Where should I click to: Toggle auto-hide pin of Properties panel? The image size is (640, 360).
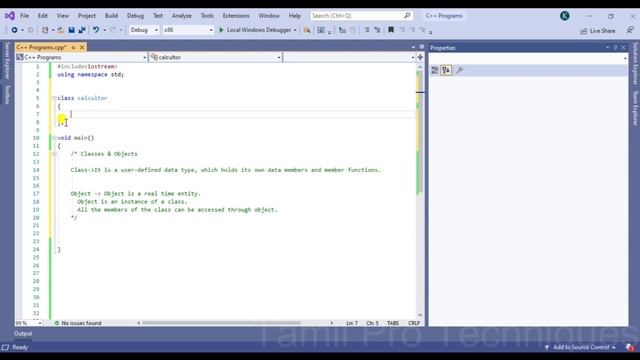615,48
